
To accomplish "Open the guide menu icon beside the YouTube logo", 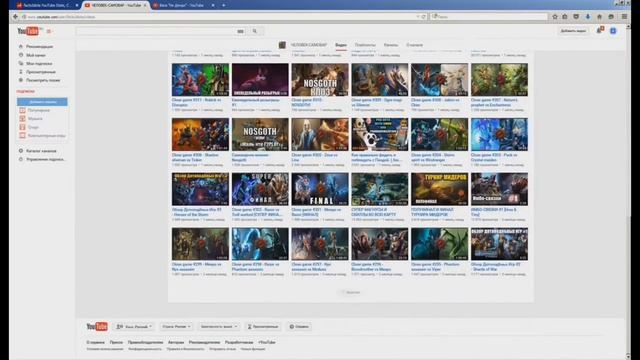I will pyautogui.click(x=49, y=31).
